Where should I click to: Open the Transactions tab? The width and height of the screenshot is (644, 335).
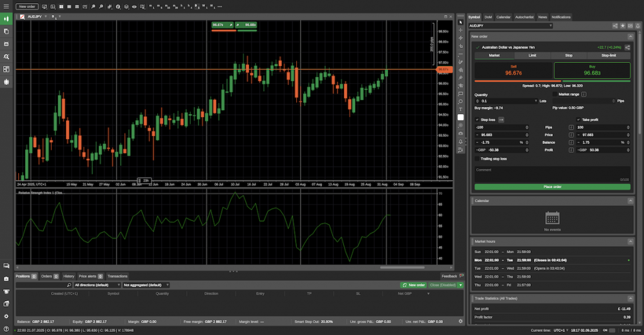118,276
